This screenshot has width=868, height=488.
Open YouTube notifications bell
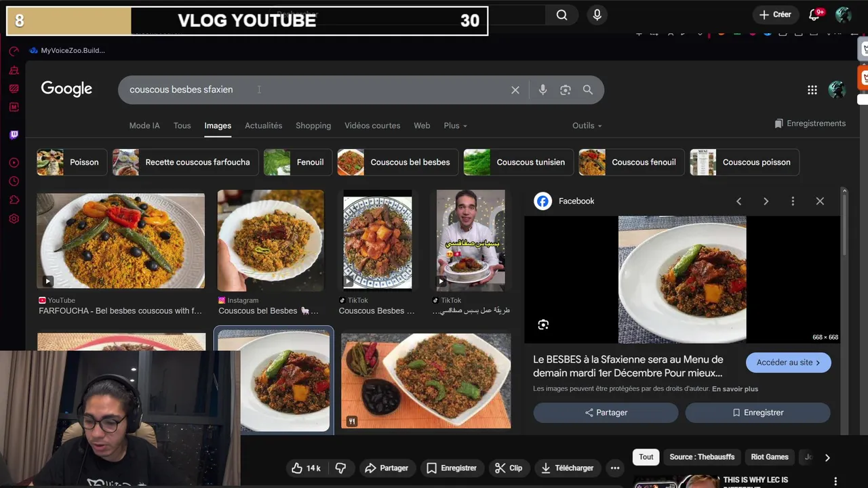click(x=816, y=14)
